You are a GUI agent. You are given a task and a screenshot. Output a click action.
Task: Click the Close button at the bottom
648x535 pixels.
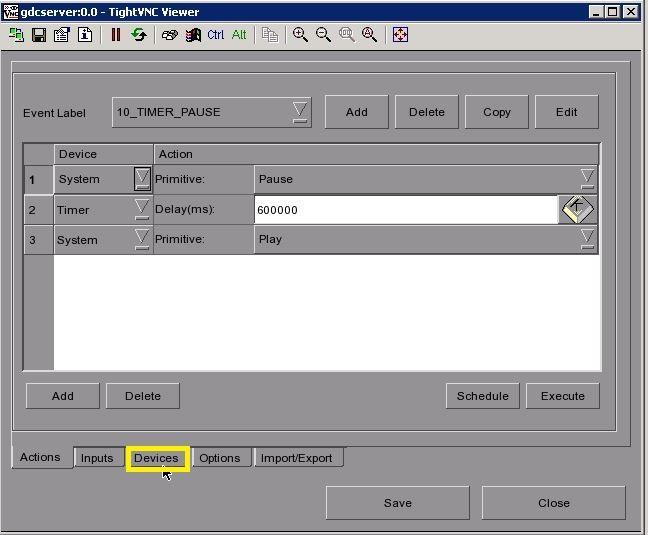pyautogui.click(x=554, y=503)
